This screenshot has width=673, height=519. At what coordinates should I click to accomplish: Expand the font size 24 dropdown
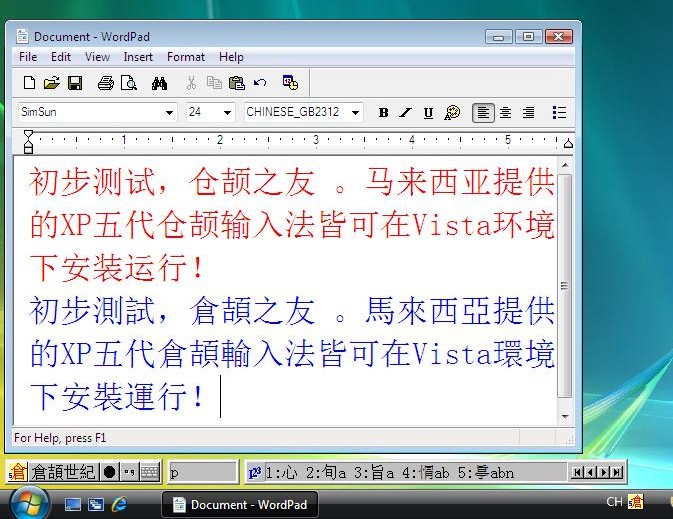(x=227, y=113)
